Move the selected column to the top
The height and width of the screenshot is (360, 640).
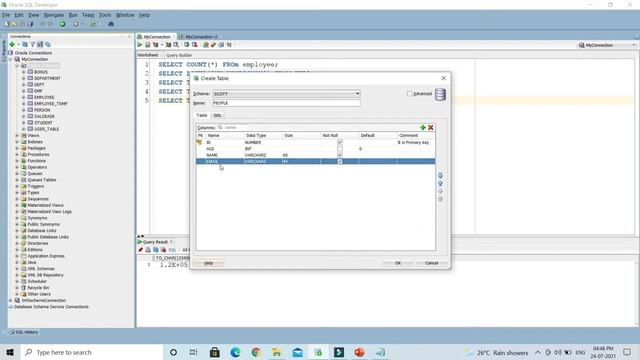coord(440,176)
